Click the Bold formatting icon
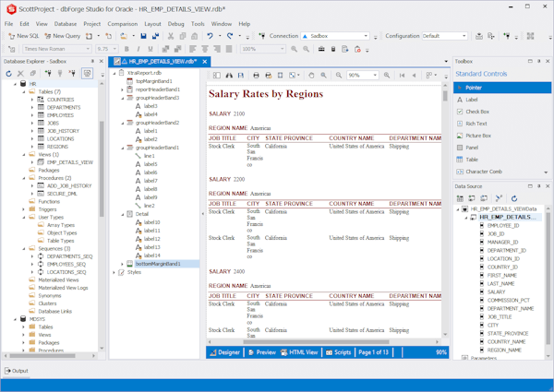Image resolution: width=554 pixels, height=392 pixels. pos(126,49)
